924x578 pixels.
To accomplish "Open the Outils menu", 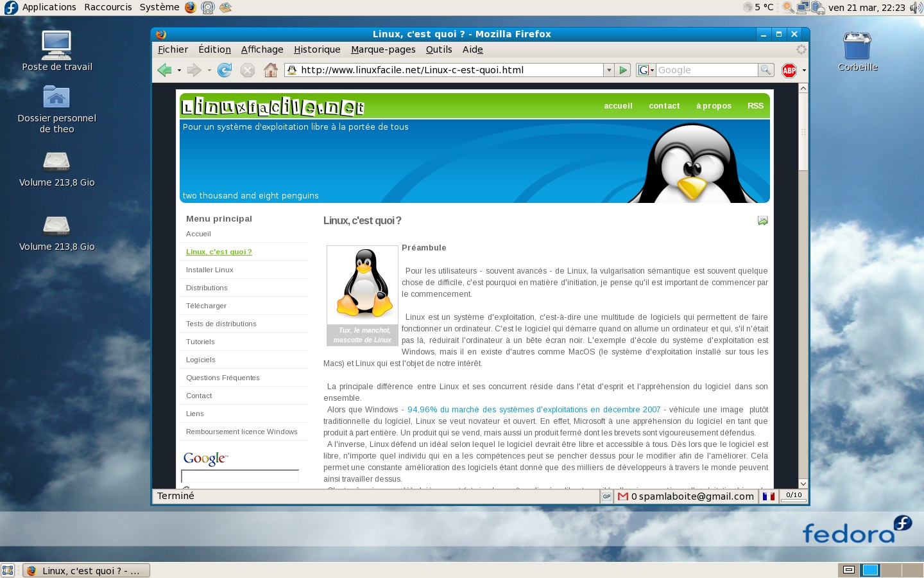I will (439, 49).
